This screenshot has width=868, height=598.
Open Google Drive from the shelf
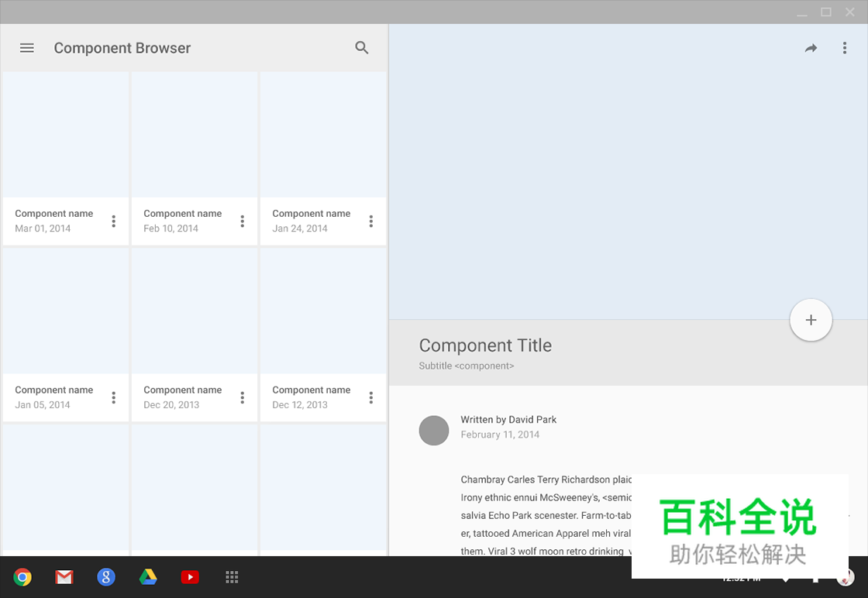click(148, 577)
